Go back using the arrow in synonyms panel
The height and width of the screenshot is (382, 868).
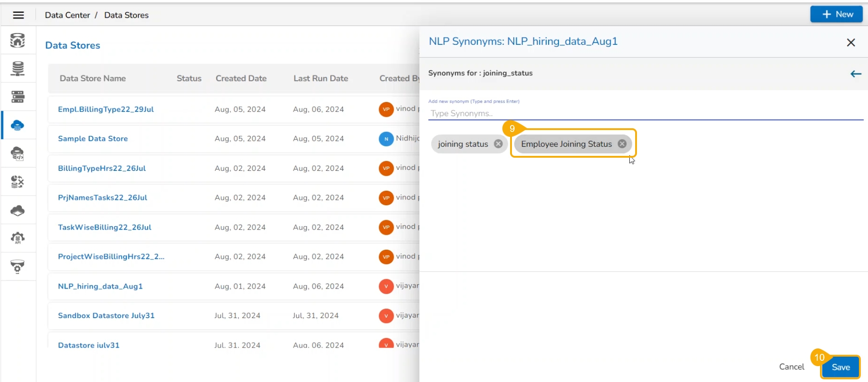[x=855, y=74]
